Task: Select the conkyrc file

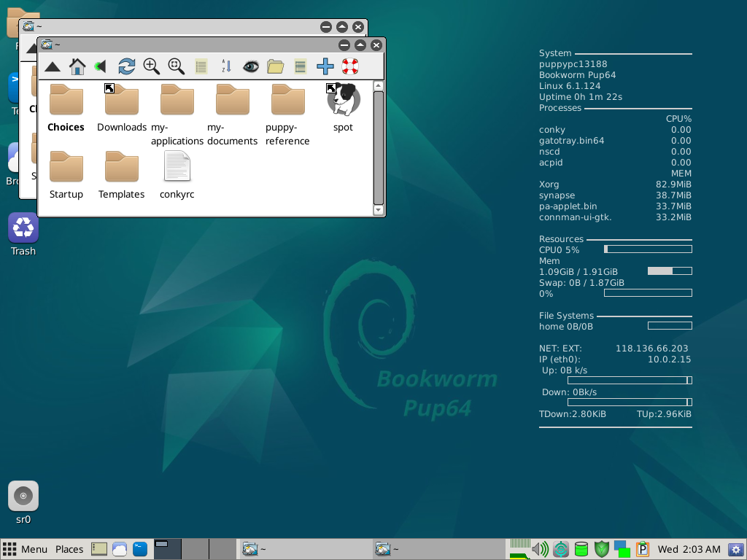Action: [x=177, y=175]
